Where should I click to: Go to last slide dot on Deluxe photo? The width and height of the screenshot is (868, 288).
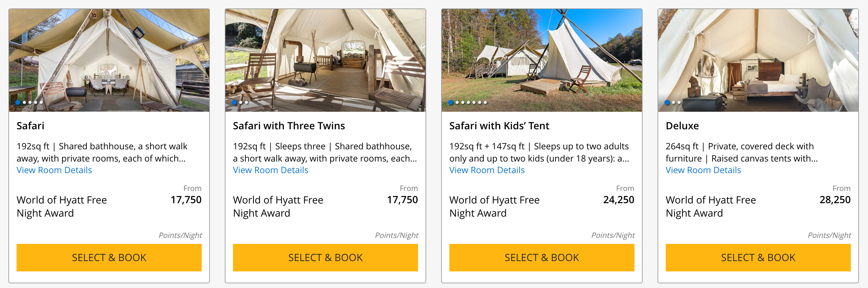coord(679,102)
